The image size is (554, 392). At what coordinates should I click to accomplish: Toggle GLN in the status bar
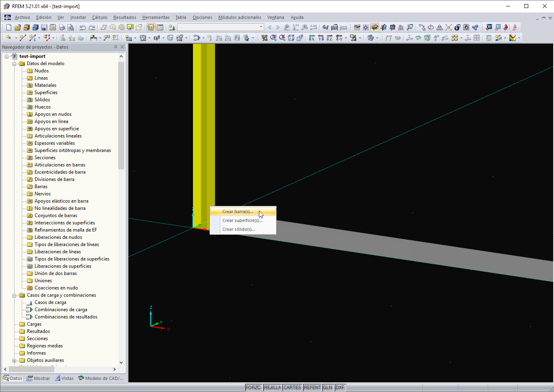328,388
